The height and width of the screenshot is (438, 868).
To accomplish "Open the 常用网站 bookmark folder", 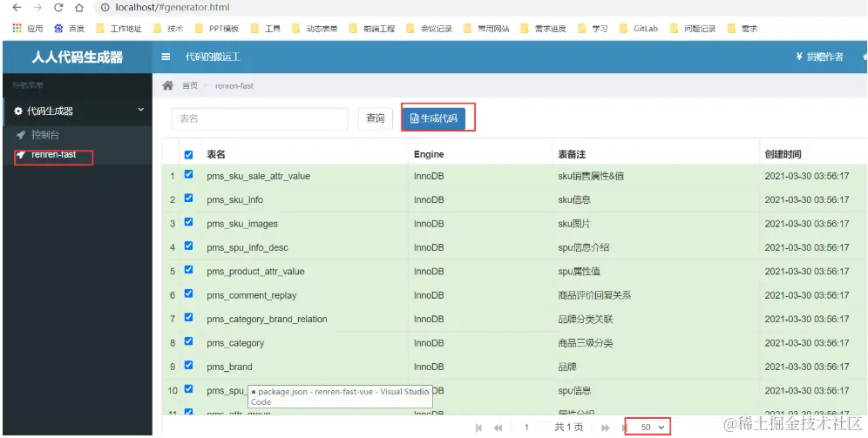I will 486,29.
